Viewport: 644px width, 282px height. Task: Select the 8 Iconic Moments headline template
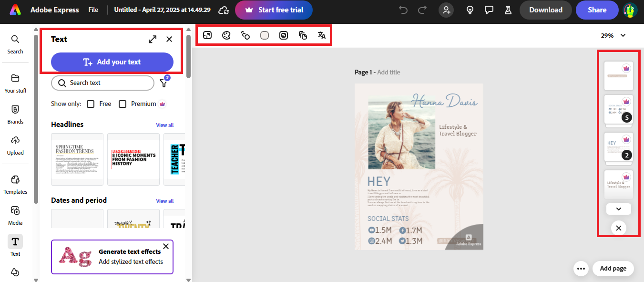(133, 159)
